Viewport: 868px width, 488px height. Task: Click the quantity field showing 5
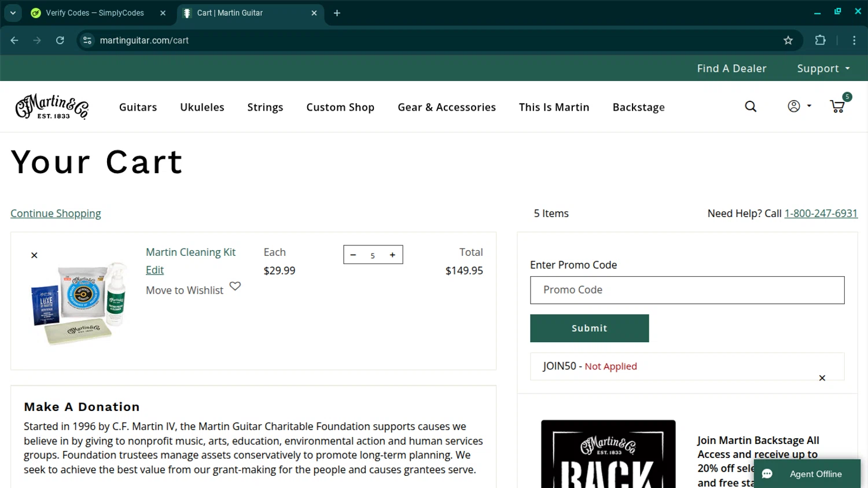[x=373, y=255]
